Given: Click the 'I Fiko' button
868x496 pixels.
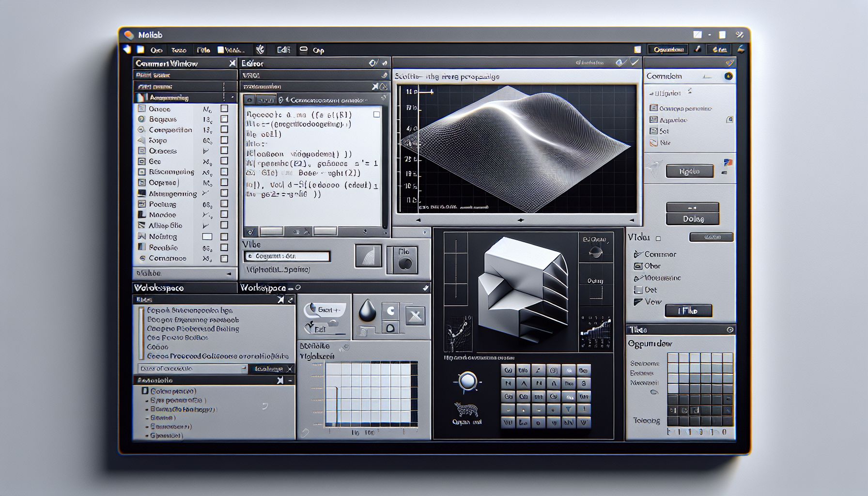Looking at the screenshot, I should [x=688, y=311].
